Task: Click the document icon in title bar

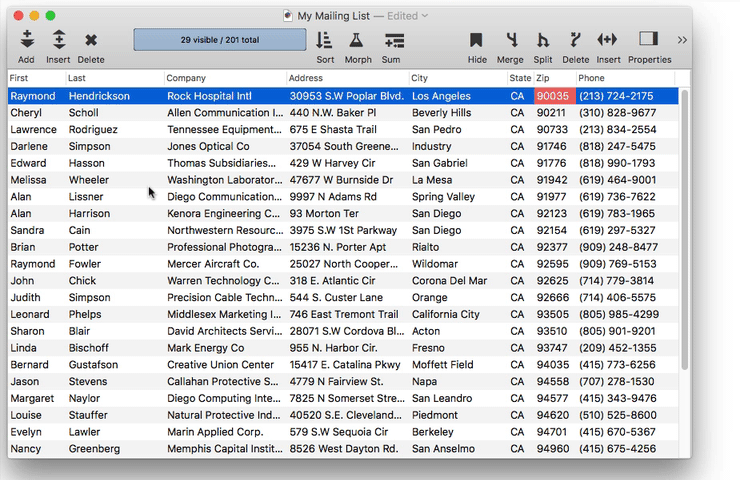Action: (288, 16)
